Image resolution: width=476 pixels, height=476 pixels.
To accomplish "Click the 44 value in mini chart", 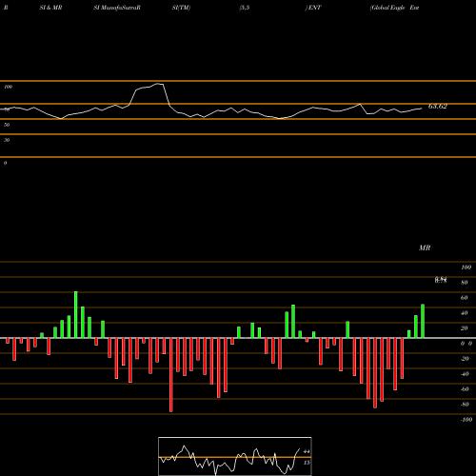I will tap(307, 451).
